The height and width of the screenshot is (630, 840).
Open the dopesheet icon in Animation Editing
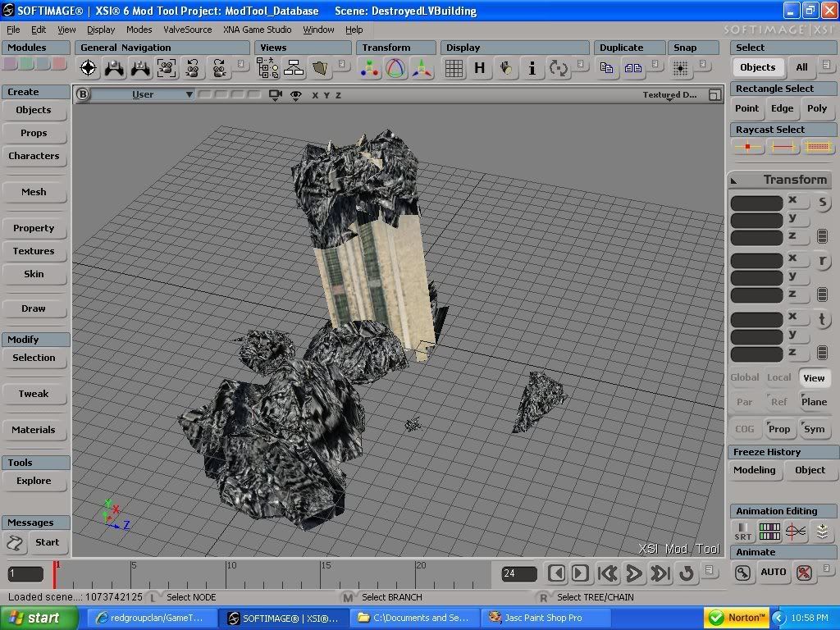point(769,532)
